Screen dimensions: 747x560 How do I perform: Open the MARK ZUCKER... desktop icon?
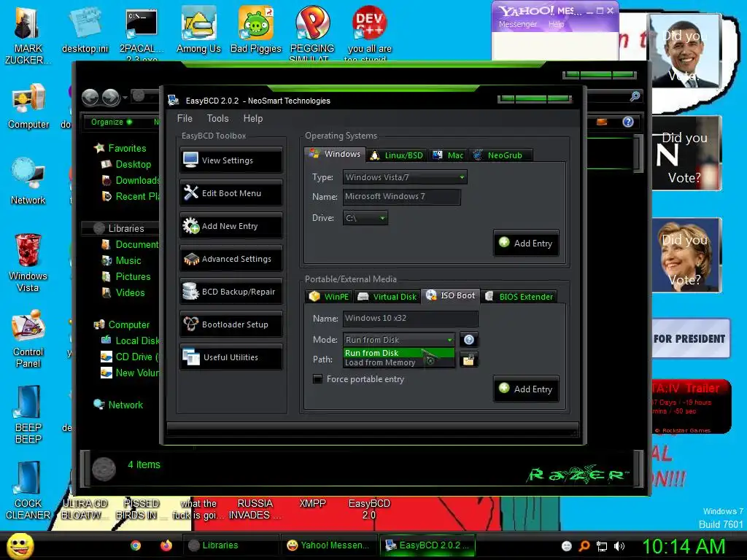pos(28,36)
